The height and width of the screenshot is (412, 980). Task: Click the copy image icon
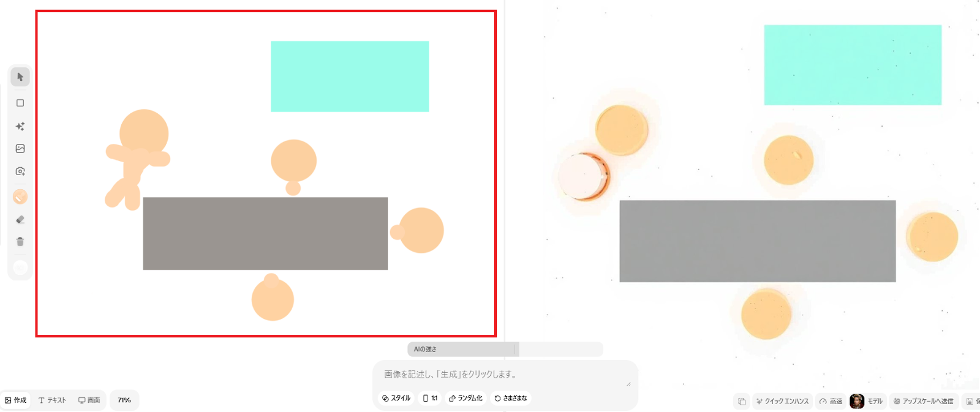[742, 402]
